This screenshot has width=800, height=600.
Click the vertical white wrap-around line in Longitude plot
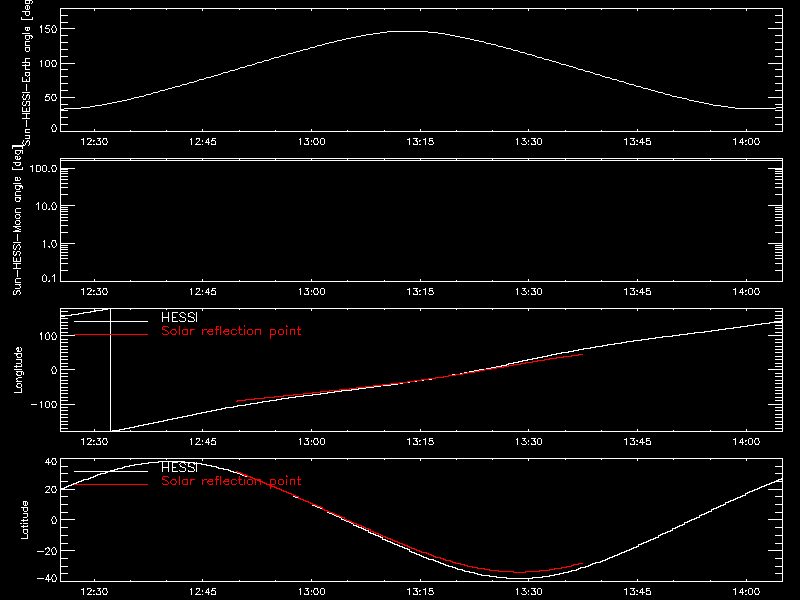110,370
